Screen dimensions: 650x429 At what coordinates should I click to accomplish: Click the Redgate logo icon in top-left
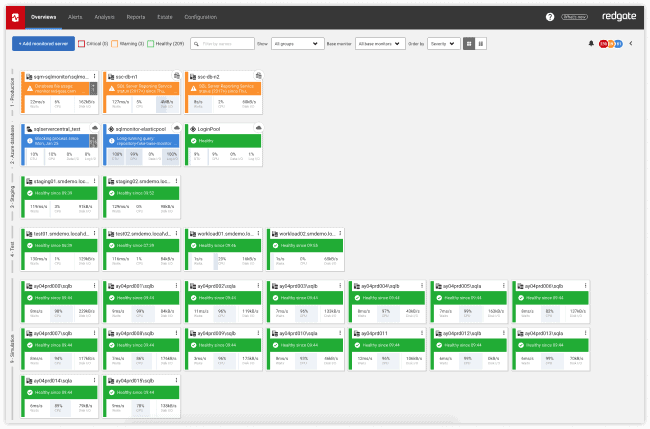pos(17,17)
